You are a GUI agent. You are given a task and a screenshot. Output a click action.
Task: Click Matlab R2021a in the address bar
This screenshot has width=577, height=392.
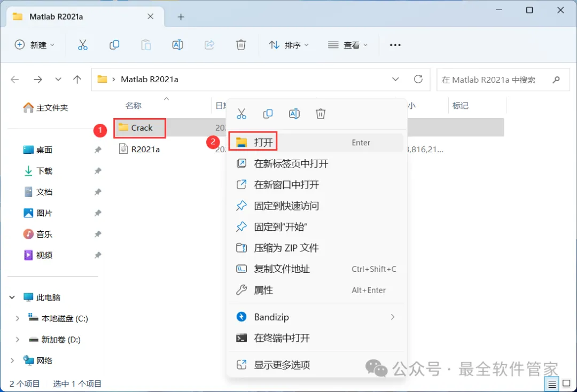click(150, 80)
